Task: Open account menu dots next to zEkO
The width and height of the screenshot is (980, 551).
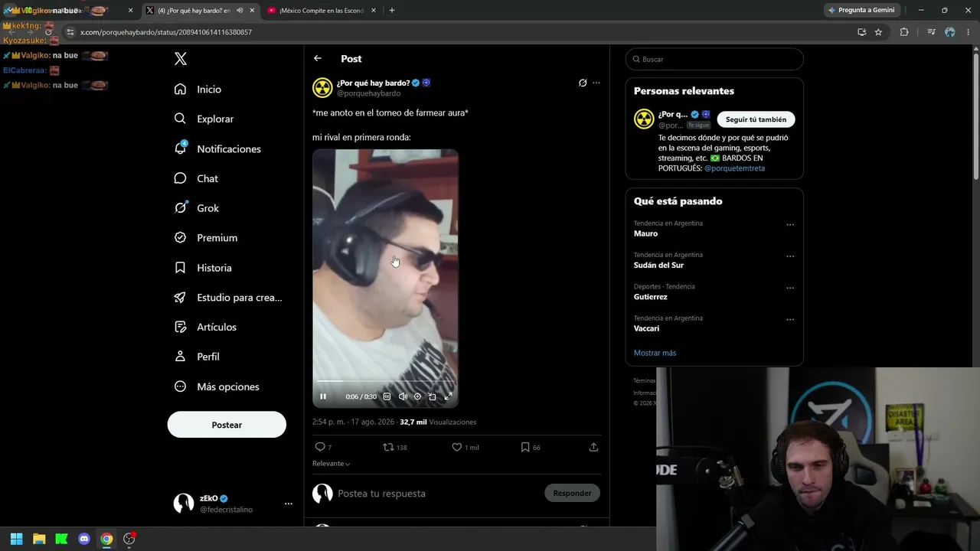Action: (289, 504)
